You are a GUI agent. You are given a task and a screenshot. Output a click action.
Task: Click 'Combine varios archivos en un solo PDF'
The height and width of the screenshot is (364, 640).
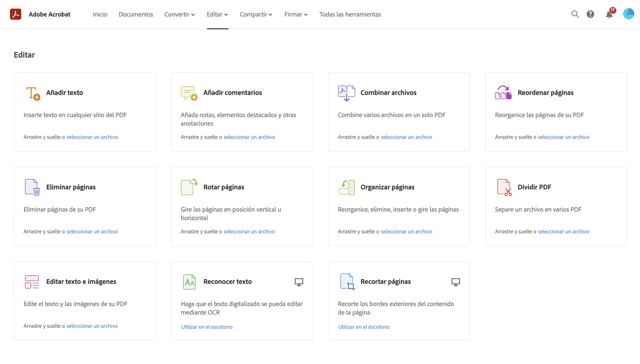point(392,115)
